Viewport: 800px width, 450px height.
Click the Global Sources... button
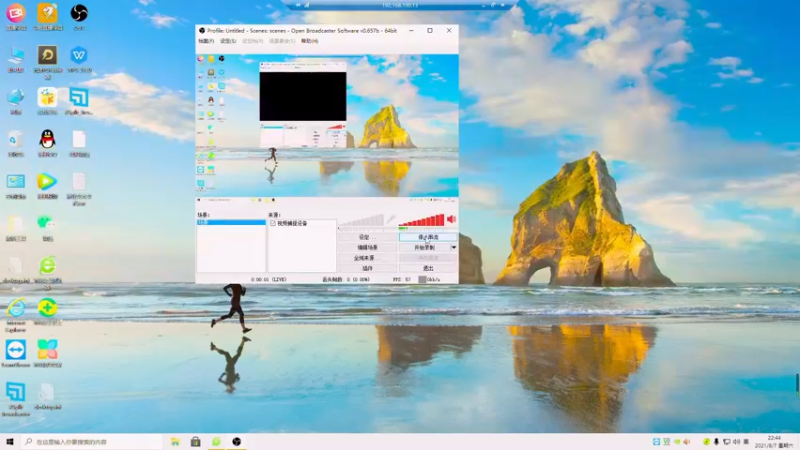tap(367, 258)
